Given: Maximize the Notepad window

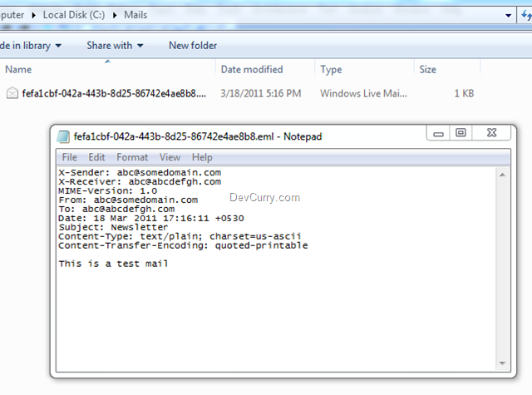Looking at the screenshot, I should (x=461, y=133).
